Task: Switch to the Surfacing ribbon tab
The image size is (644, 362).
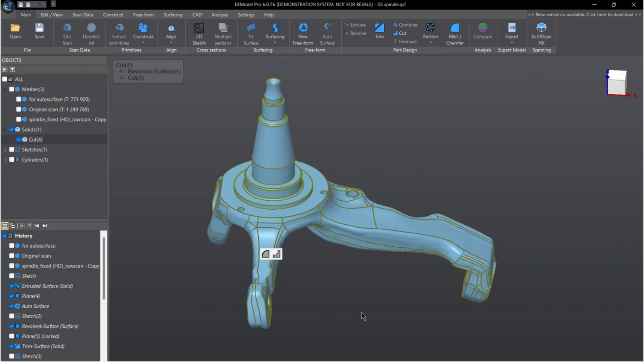Action: (173, 15)
